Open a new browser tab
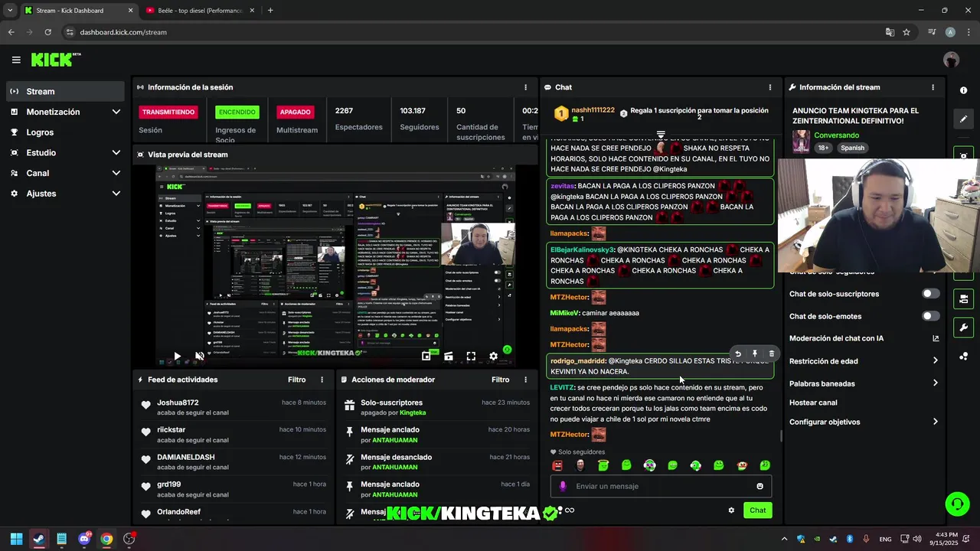The height and width of the screenshot is (551, 980). (270, 11)
